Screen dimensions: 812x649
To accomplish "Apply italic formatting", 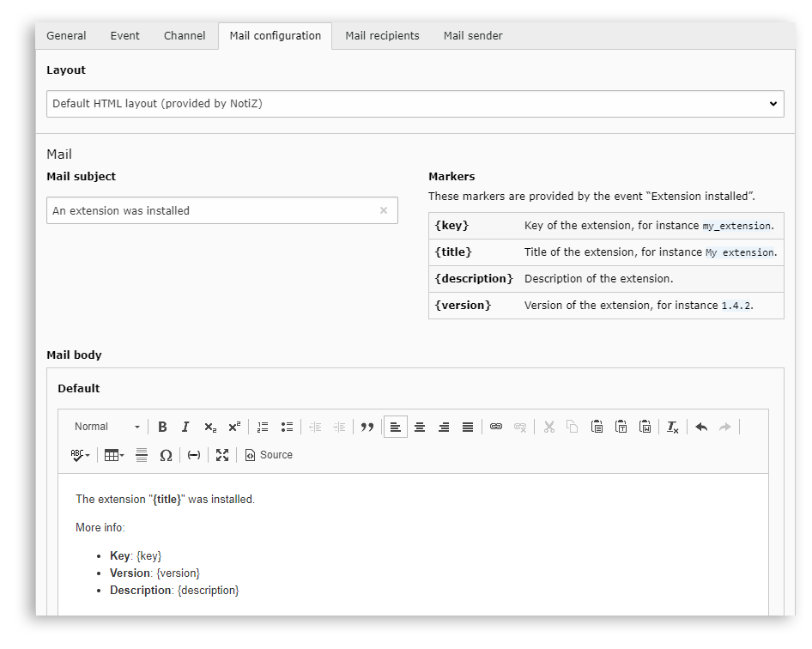I will click(185, 427).
